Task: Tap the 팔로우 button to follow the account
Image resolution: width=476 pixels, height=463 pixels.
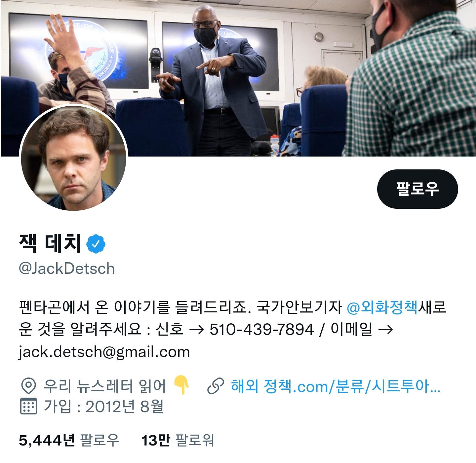Action: 417,189
